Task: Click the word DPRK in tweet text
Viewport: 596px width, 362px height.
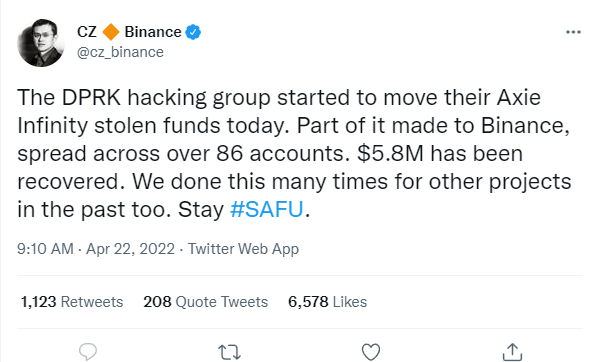Action: click(91, 97)
